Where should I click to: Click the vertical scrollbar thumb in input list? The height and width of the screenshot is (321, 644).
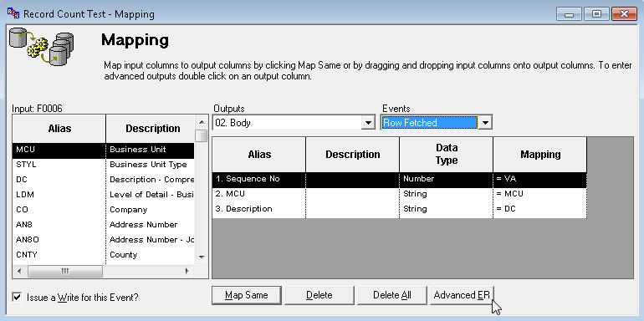coord(202,136)
